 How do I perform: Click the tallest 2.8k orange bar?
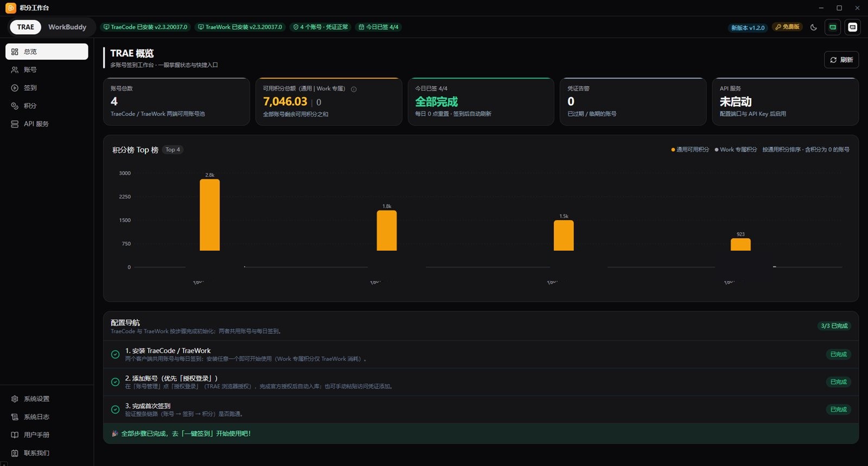coord(210,215)
